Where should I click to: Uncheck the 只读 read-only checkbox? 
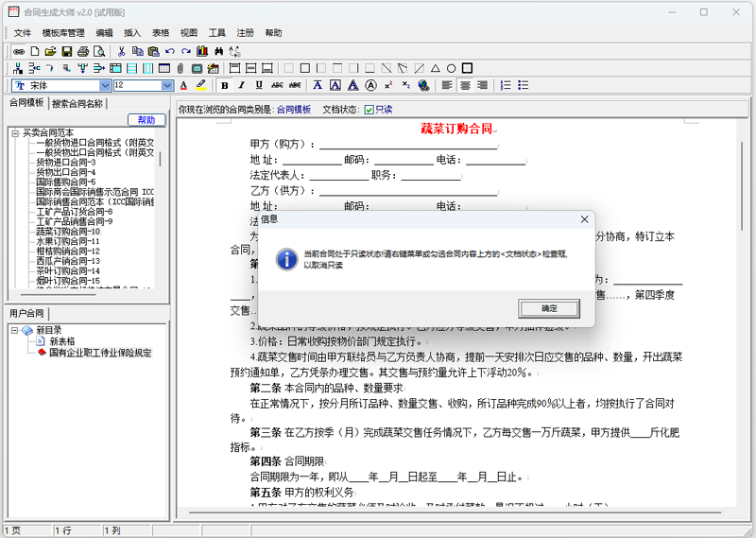coord(369,110)
